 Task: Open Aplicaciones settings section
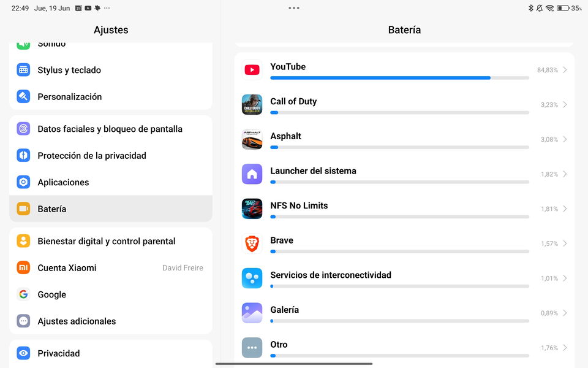coord(111,182)
